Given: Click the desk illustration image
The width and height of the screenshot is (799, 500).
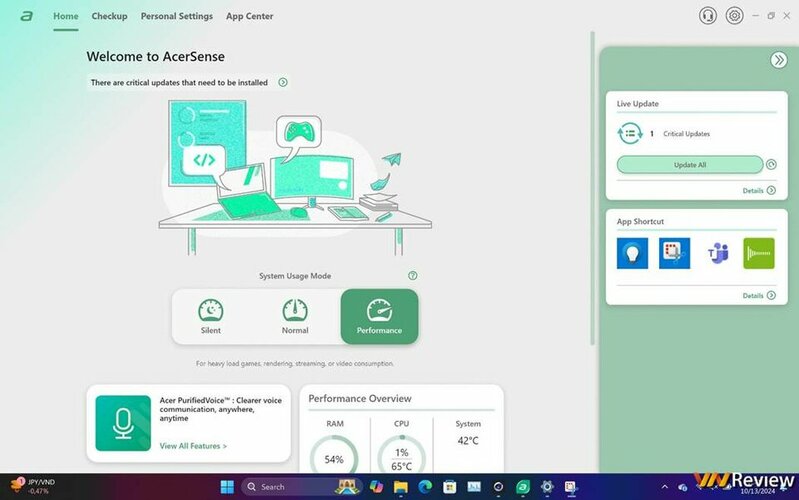Looking at the screenshot, I should (295, 177).
